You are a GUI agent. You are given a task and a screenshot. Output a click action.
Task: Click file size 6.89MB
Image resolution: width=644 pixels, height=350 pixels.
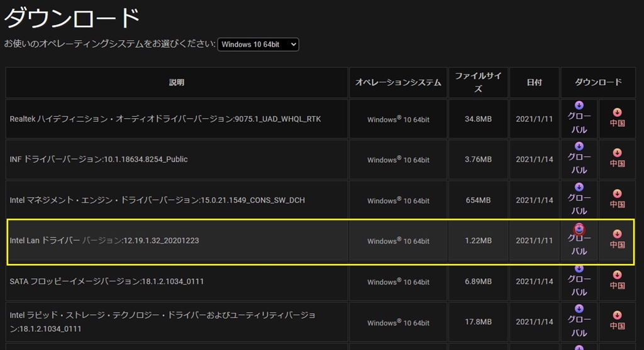pyautogui.click(x=478, y=282)
